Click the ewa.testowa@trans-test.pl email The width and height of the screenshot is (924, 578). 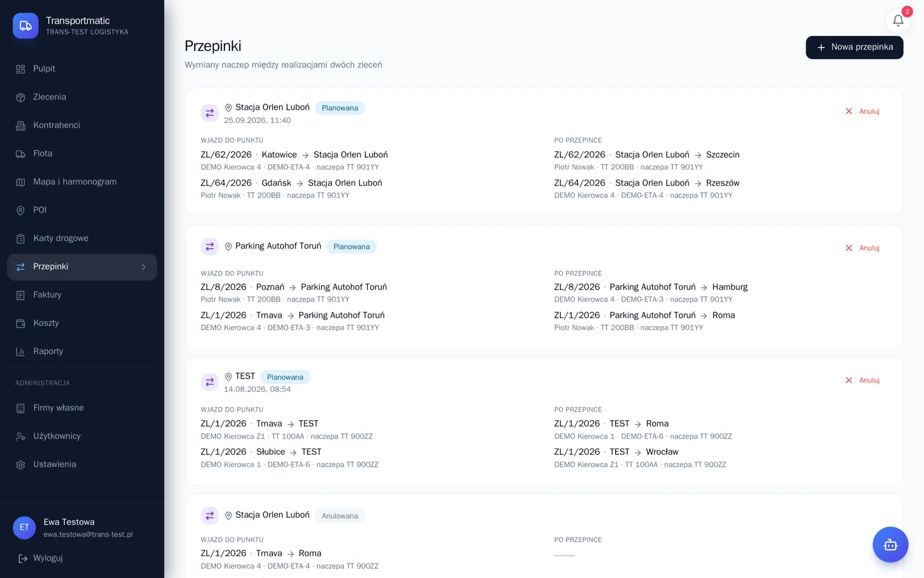click(x=88, y=535)
